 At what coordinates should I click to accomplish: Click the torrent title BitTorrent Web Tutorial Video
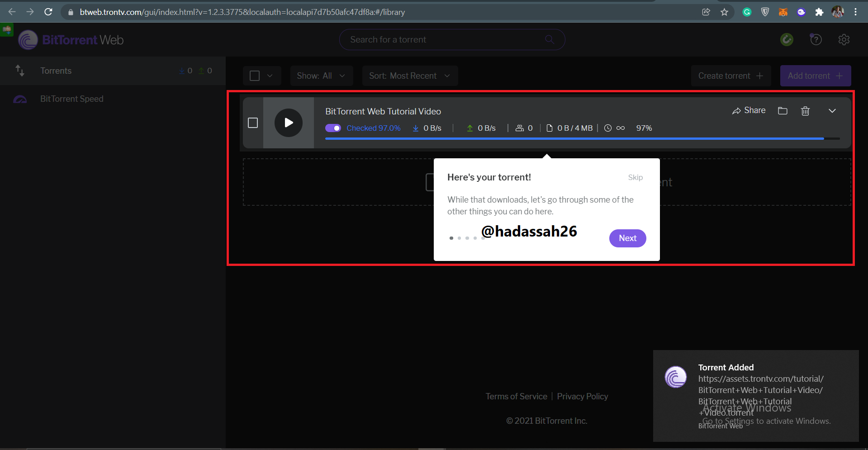pos(383,111)
